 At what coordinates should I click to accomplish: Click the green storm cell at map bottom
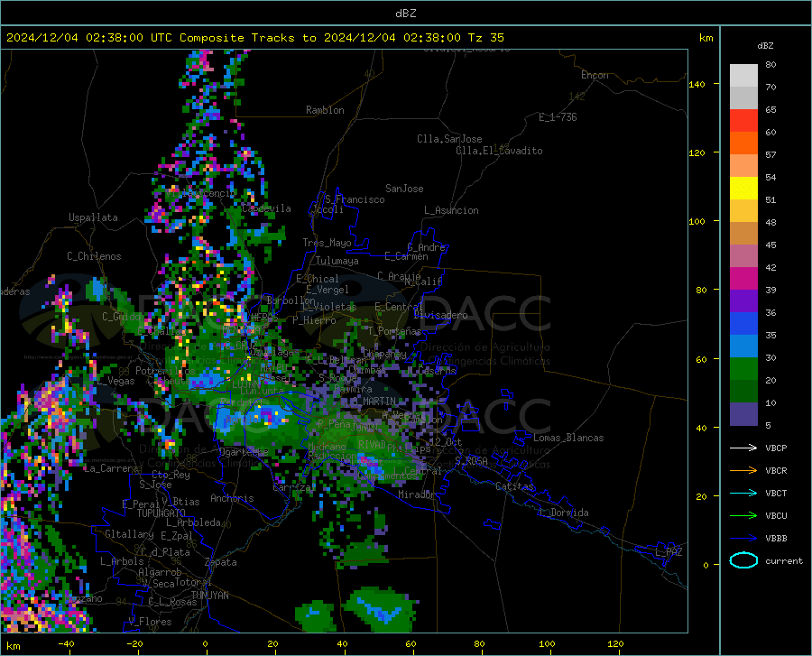point(381,609)
